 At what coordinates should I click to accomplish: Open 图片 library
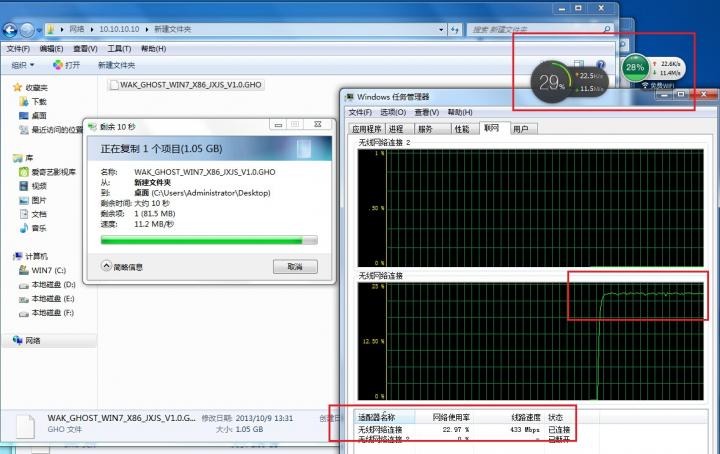(x=33, y=200)
